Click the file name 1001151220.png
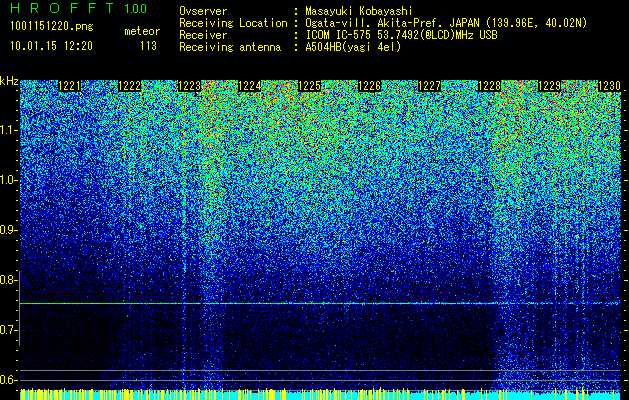Screen dimensions: 629x400 pos(52,26)
